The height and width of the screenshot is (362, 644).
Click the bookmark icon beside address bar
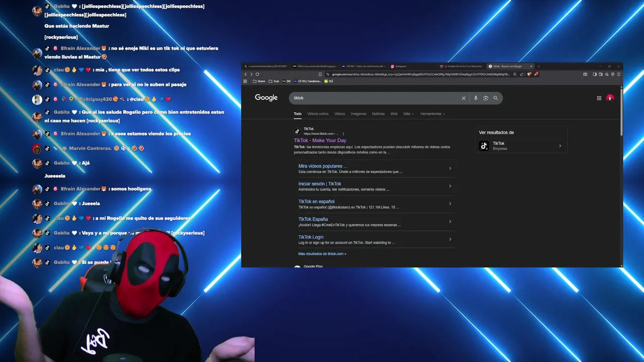pyautogui.click(x=320, y=74)
